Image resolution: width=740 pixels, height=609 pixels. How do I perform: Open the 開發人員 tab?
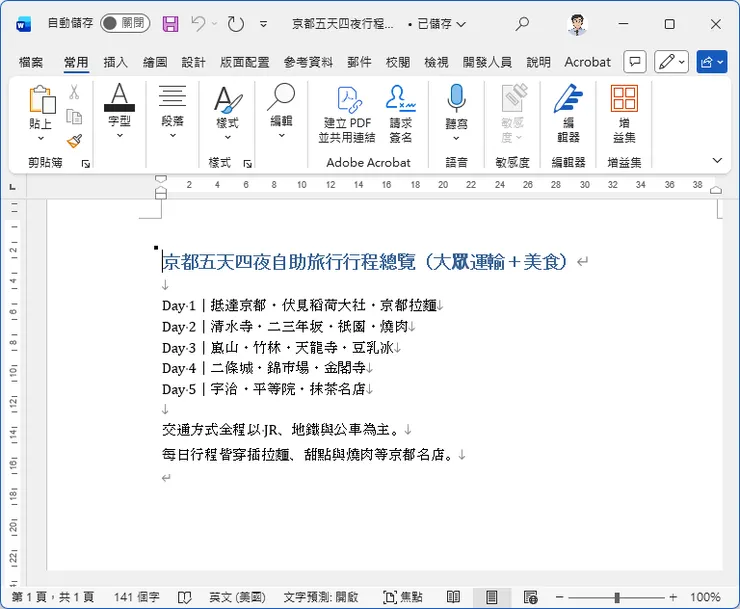click(487, 62)
